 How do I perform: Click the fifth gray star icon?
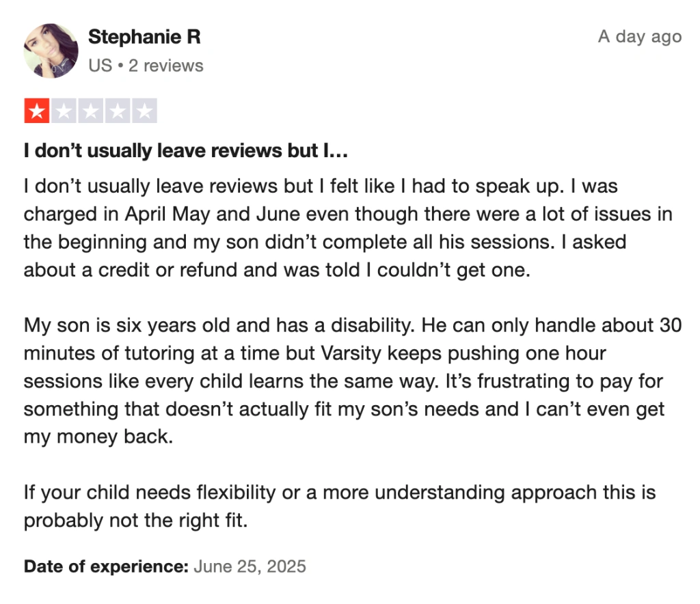click(x=144, y=111)
